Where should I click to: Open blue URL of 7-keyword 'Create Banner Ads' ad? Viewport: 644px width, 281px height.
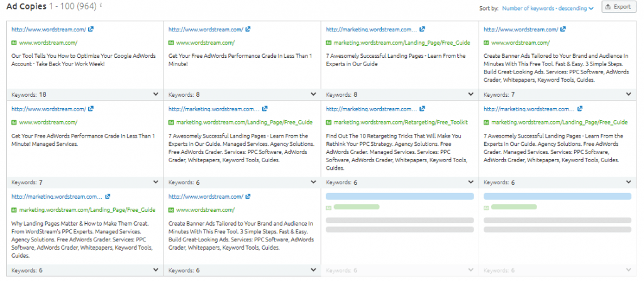tap(521, 30)
